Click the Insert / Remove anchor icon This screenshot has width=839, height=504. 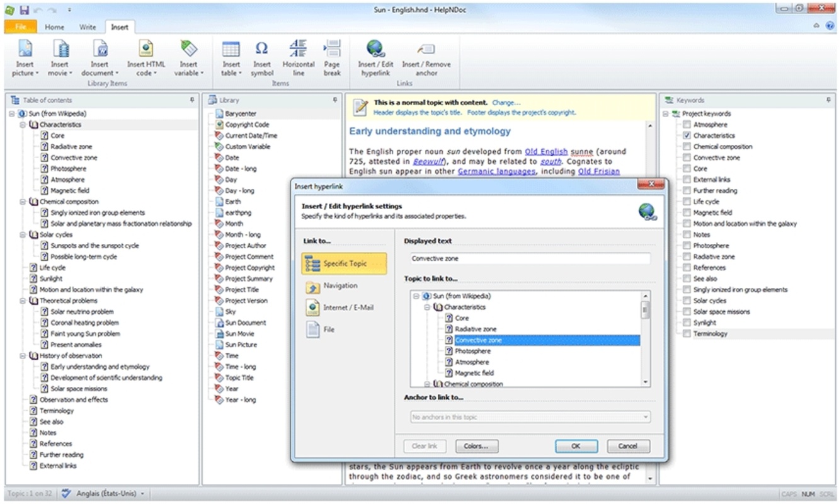coord(426,49)
